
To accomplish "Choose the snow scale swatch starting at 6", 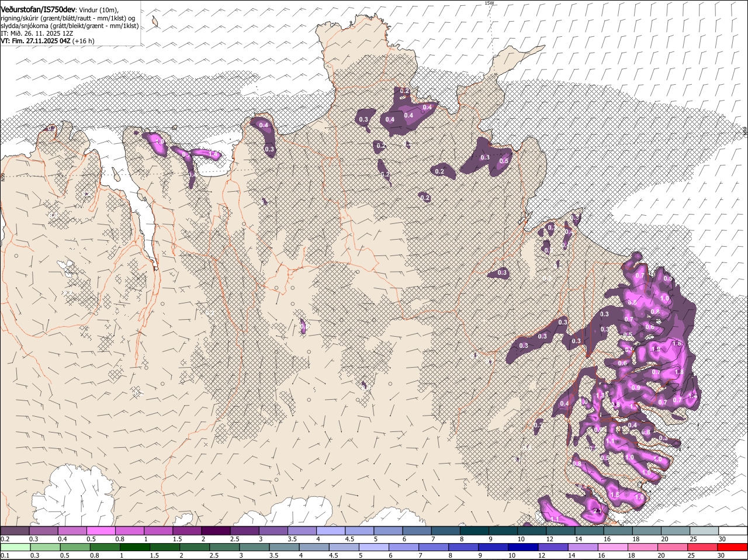I will pyautogui.click(x=417, y=531).
